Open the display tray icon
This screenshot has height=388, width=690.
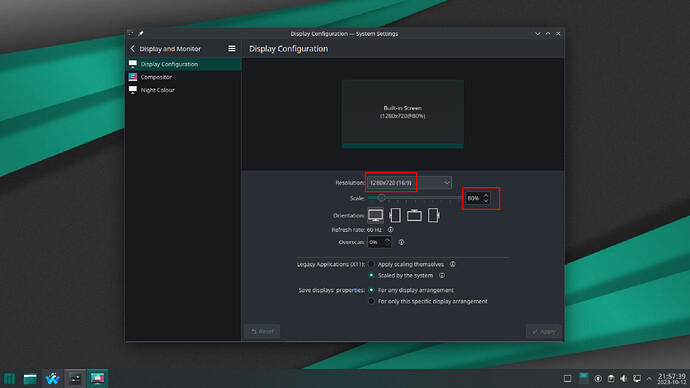point(637,378)
